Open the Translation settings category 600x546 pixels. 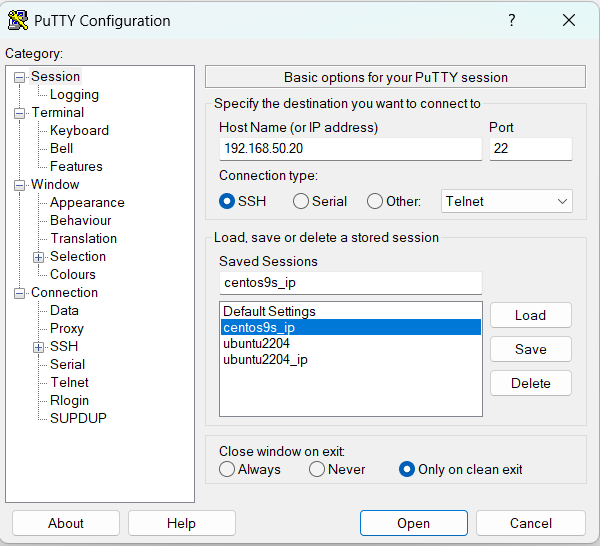[83, 238]
